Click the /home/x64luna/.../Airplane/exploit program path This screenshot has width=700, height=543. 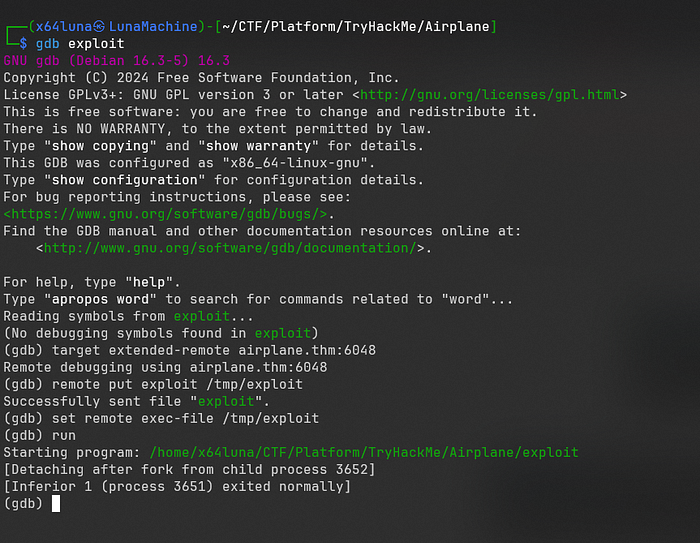pos(364,452)
